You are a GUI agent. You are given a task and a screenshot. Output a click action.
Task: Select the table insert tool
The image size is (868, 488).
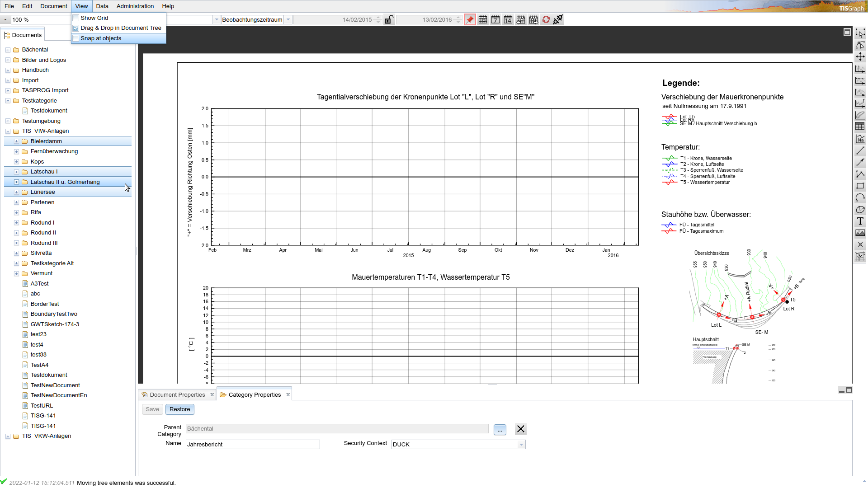(860, 127)
